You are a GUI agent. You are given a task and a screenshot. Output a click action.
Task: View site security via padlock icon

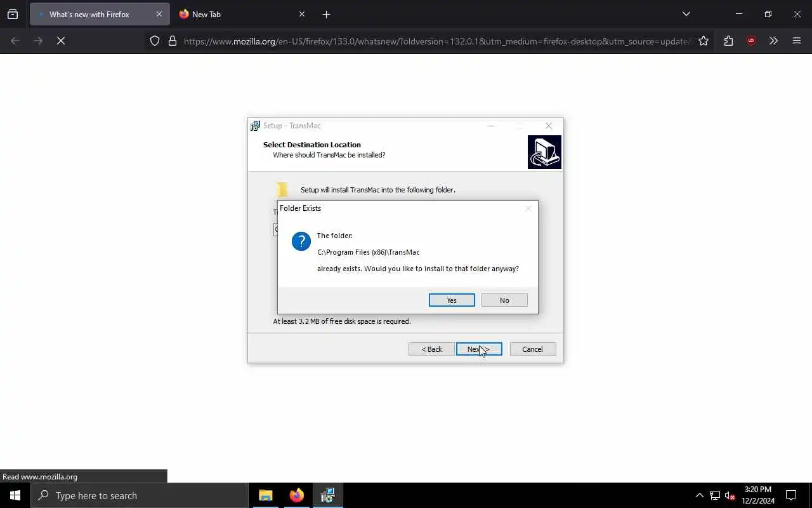coord(173,41)
